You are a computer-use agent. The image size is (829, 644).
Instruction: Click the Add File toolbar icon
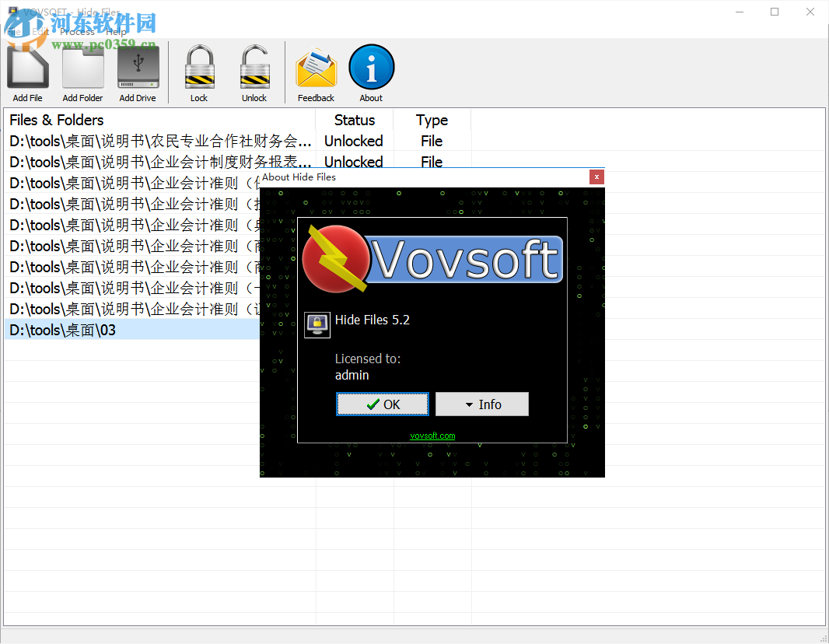tap(27, 68)
